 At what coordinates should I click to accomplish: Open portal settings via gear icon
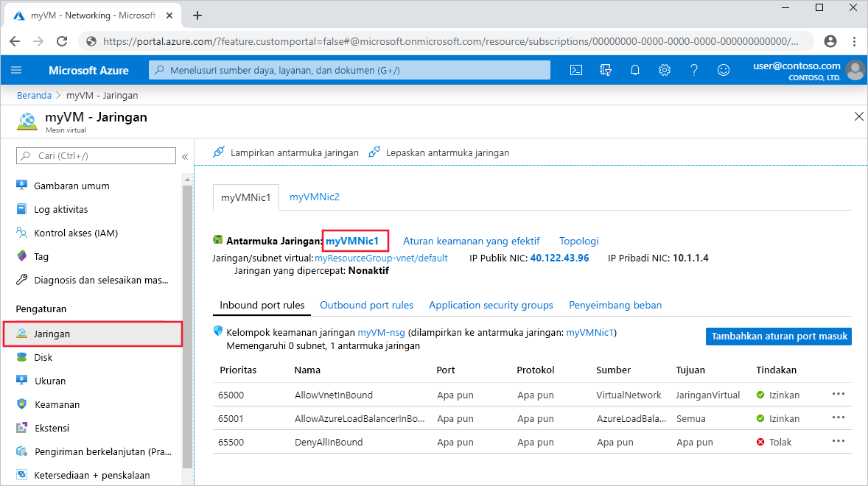pos(664,70)
